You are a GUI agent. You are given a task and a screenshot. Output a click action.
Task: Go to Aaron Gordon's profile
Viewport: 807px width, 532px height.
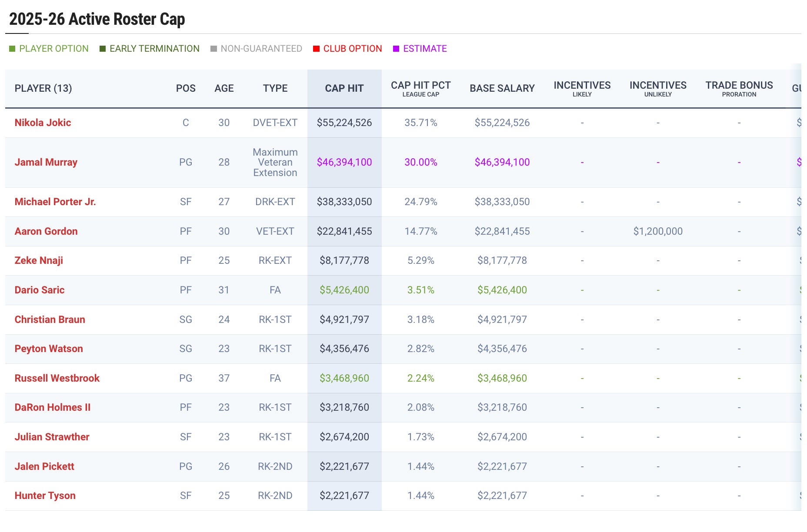(x=46, y=231)
